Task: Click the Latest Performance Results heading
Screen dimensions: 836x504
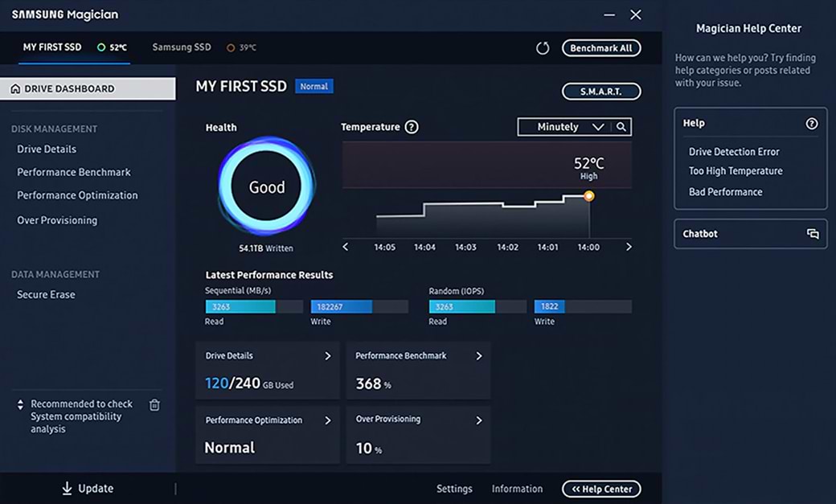Action: point(269,275)
